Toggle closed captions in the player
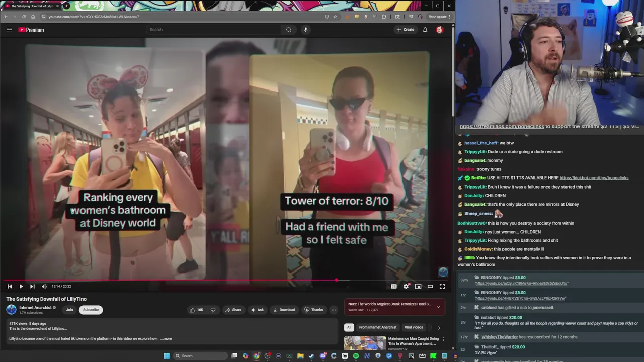Viewport: 644px width, 362px height. coord(394,286)
